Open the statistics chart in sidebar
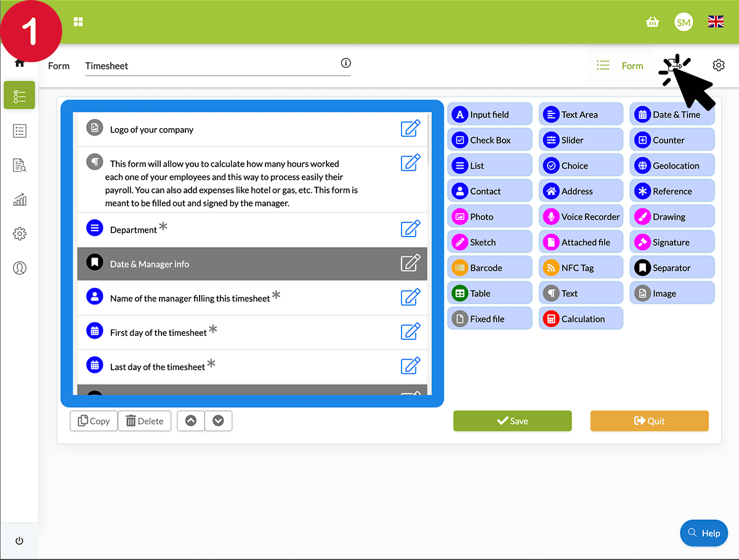739x560 pixels. 19,200
